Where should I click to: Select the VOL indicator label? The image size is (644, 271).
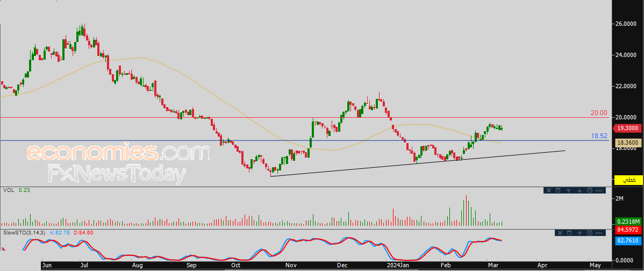[8, 190]
